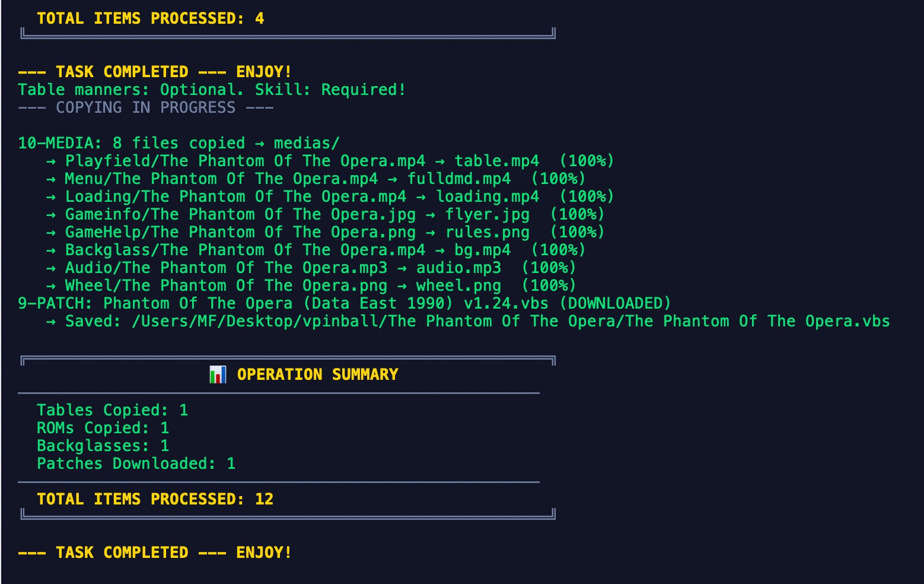Click the 10-MEDIA files copied line
Viewport: 924px width, 584px height.
click(178, 143)
